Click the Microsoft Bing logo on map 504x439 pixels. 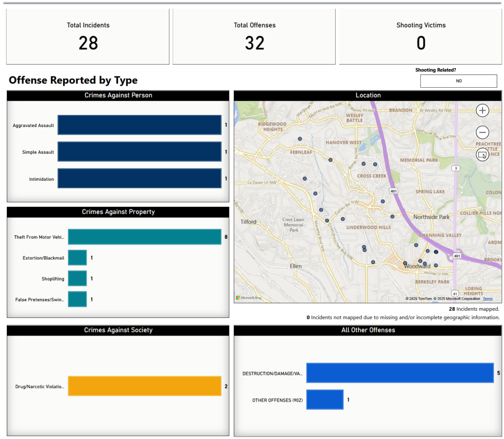click(x=249, y=298)
